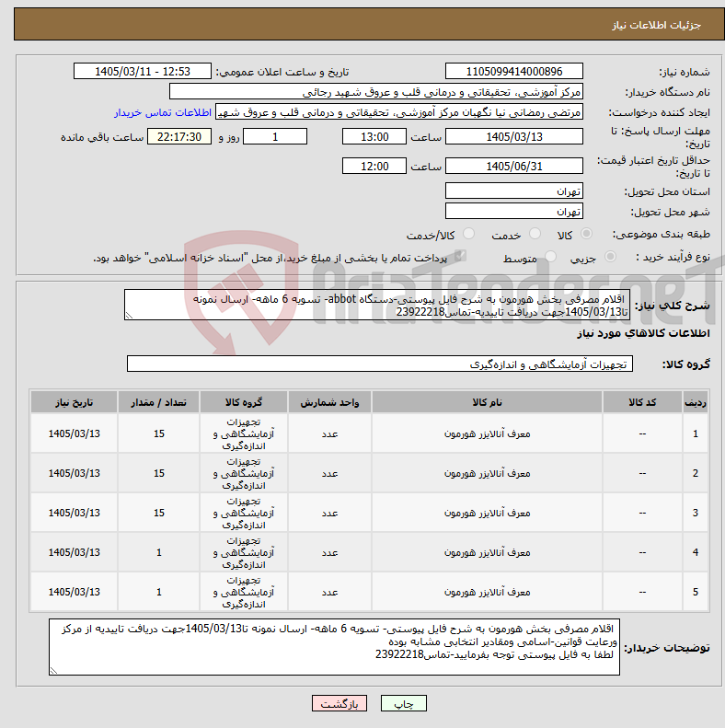Viewport: 725px width, 728px height.
Task: Click the بازگشت back button
Action: 339,703
